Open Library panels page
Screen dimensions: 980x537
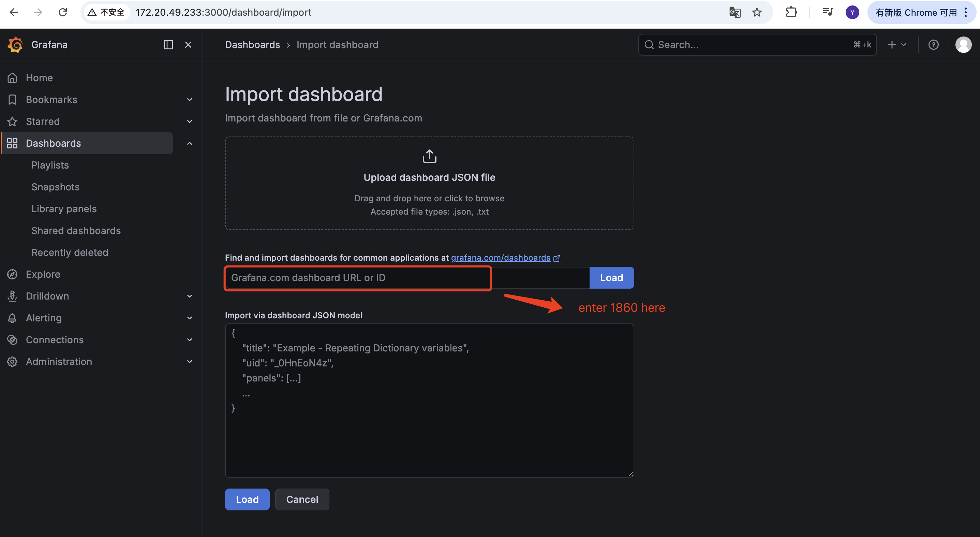coord(64,208)
